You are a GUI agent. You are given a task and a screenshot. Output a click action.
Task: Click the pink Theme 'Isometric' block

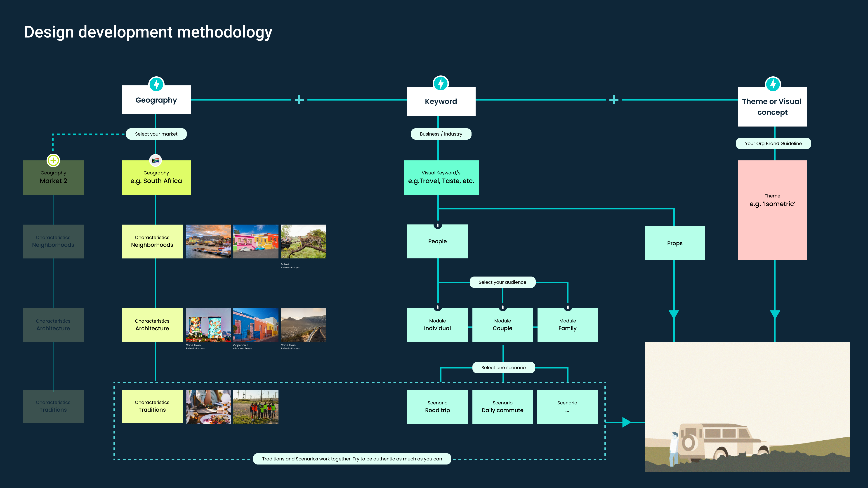(772, 210)
